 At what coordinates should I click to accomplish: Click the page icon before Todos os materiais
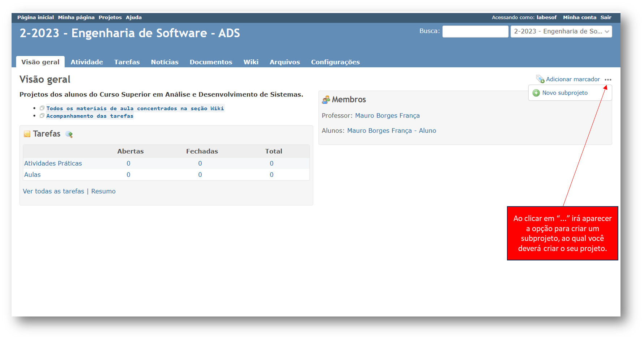coord(42,108)
